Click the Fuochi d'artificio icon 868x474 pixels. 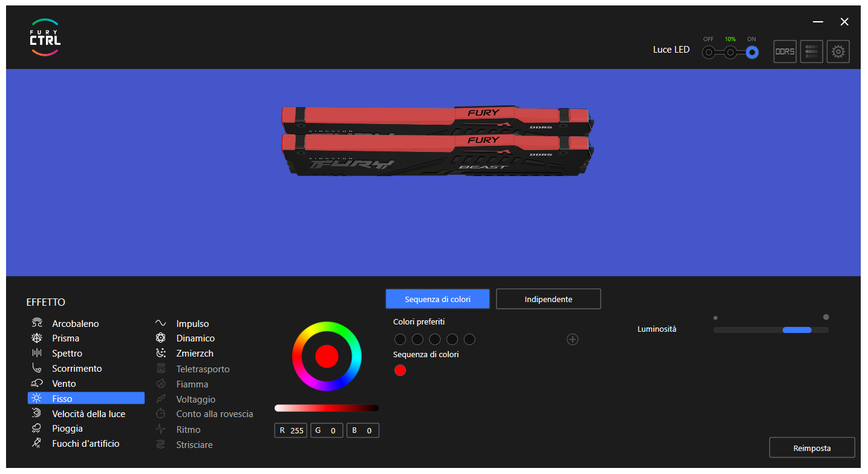pyautogui.click(x=37, y=443)
